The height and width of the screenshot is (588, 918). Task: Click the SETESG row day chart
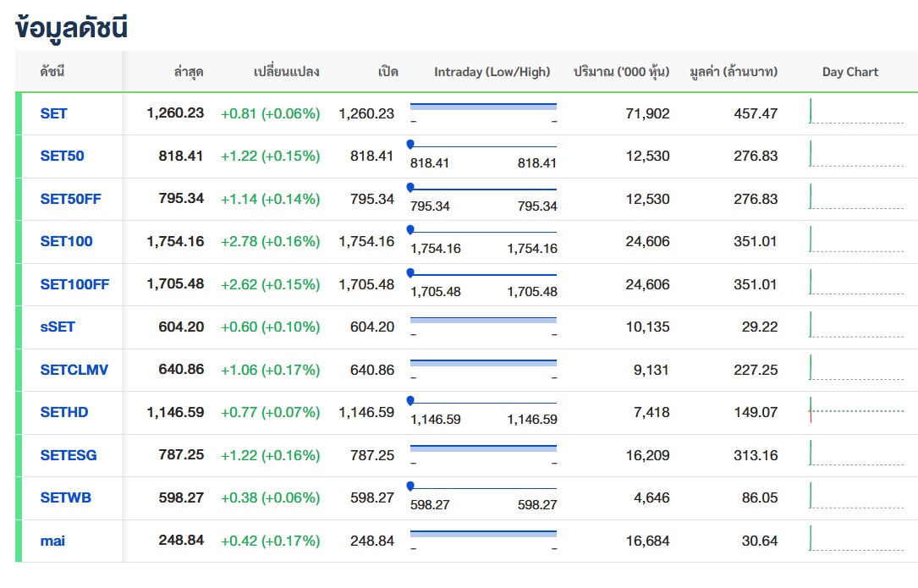click(x=856, y=453)
